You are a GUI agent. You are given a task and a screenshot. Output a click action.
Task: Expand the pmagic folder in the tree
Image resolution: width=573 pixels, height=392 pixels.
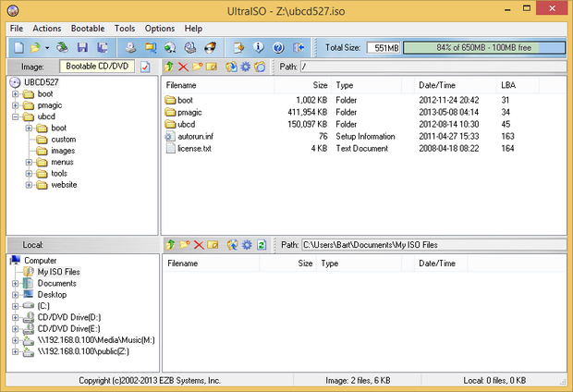click(x=16, y=105)
